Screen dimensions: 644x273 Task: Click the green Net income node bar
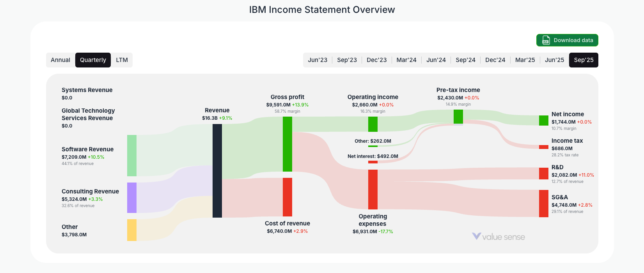(543, 121)
